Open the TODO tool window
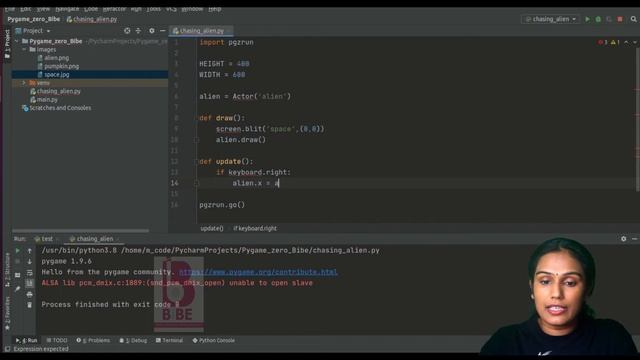The image size is (640, 360). 57,340
